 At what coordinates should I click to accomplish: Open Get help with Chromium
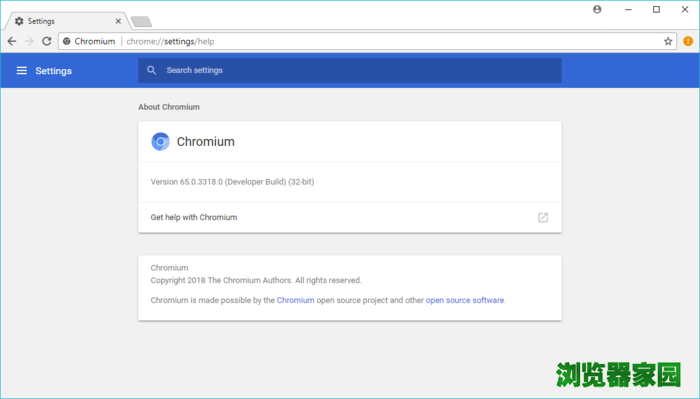350,217
